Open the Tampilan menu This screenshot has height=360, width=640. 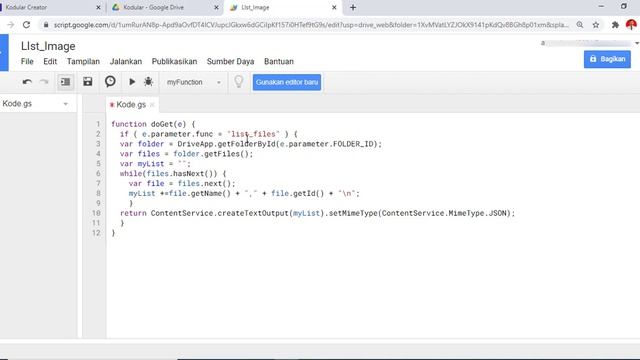[83, 62]
